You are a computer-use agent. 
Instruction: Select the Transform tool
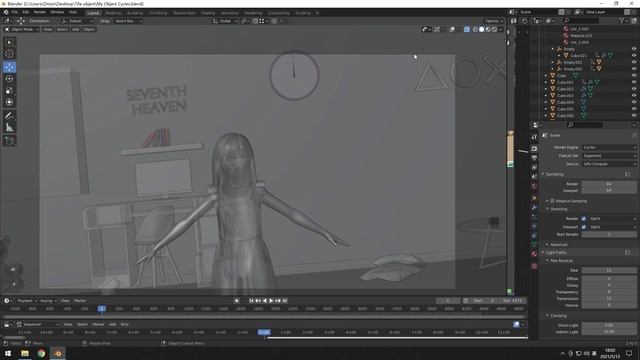(x=9, y=102)
